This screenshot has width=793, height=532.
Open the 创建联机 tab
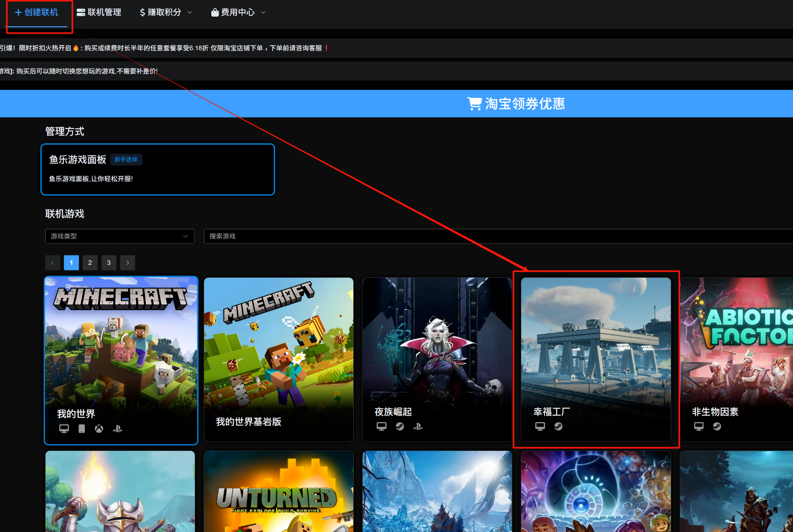pos(37,13)
